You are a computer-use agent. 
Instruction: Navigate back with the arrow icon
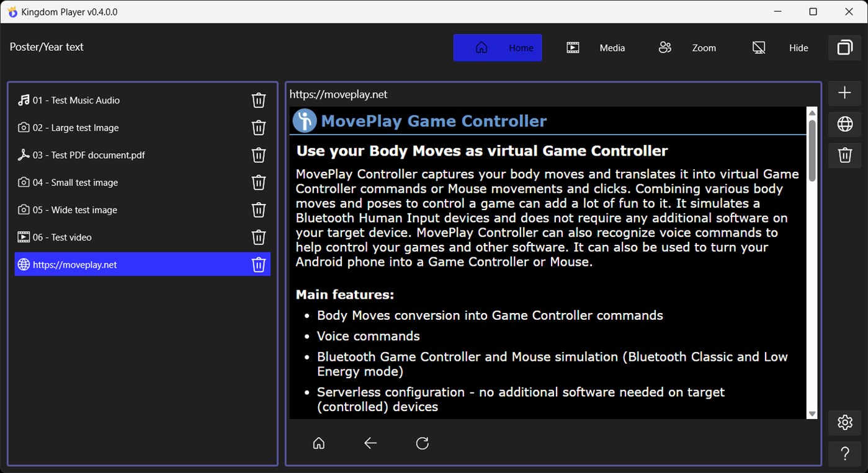(370, 443)
